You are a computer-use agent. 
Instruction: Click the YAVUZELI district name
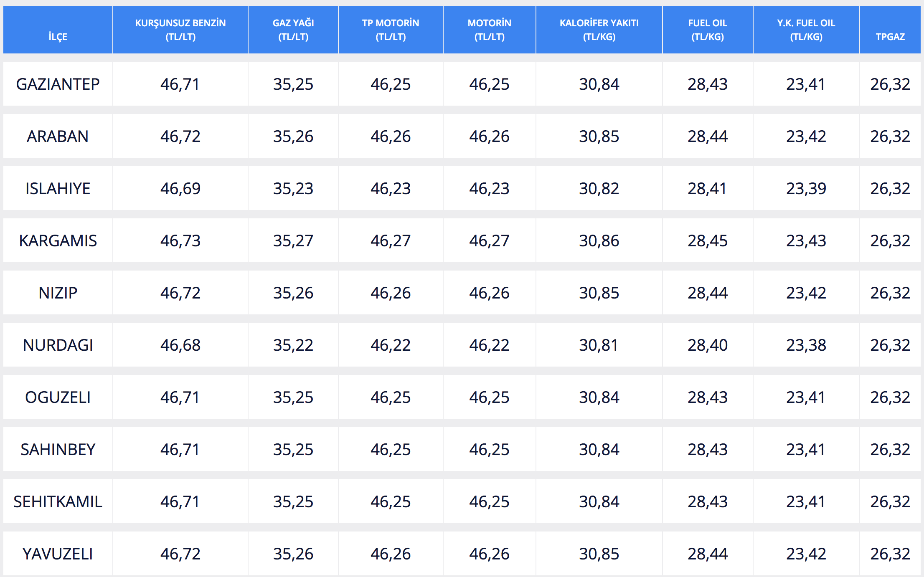tap(58, 554)
